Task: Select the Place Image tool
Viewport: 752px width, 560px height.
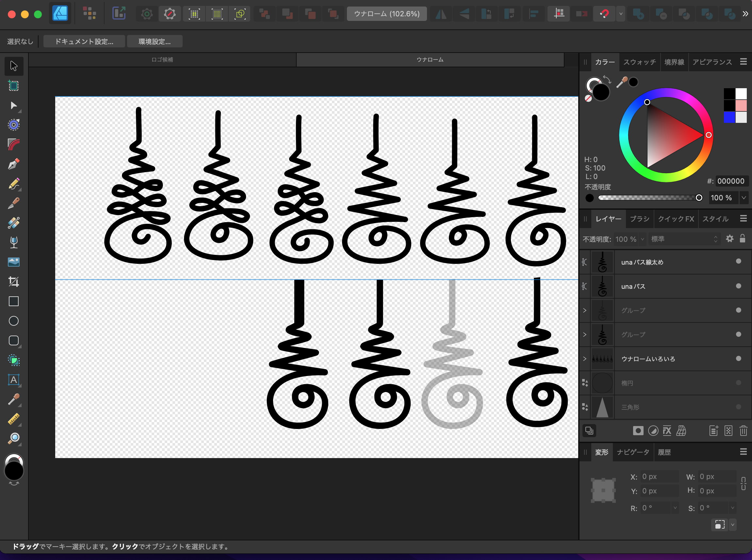Action: [x=13, y=262]
